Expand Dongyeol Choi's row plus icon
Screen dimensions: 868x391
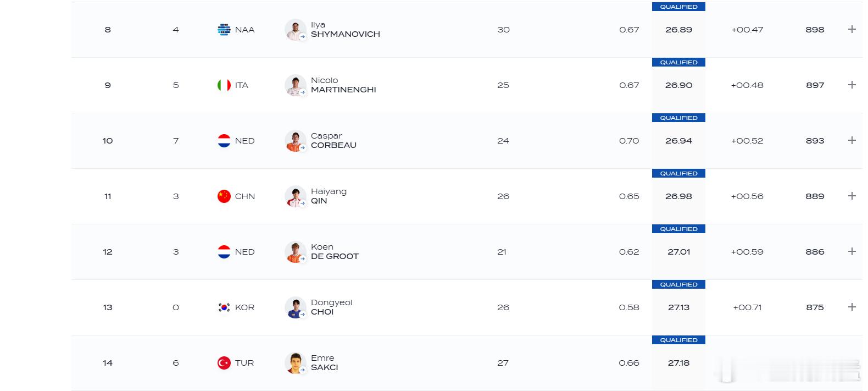(x=852, y=307)
